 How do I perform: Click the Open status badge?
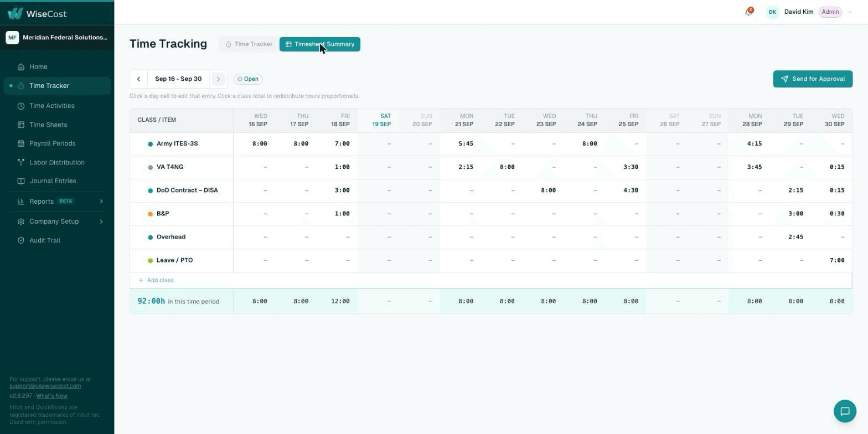248,79
